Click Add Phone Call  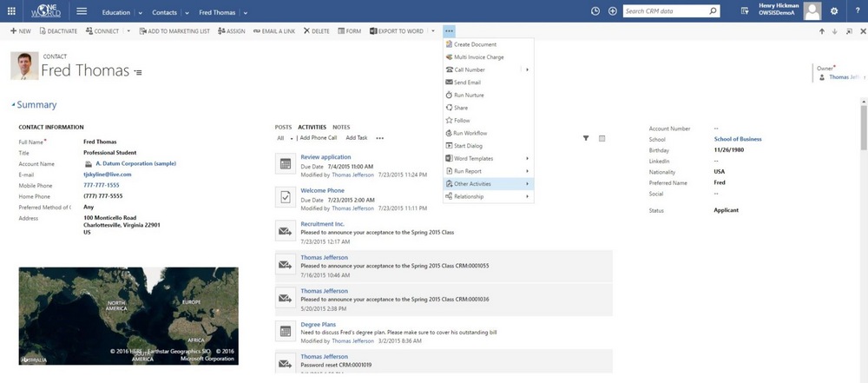click(319, 138)
